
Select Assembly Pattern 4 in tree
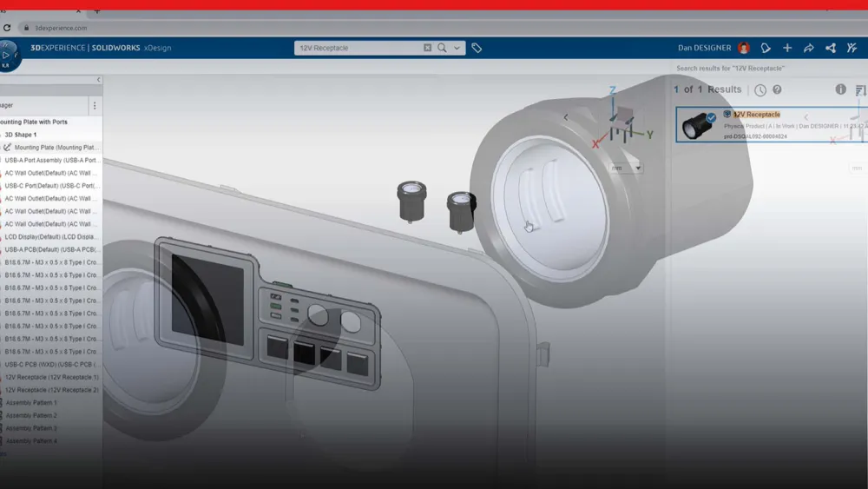click(31, 441)
